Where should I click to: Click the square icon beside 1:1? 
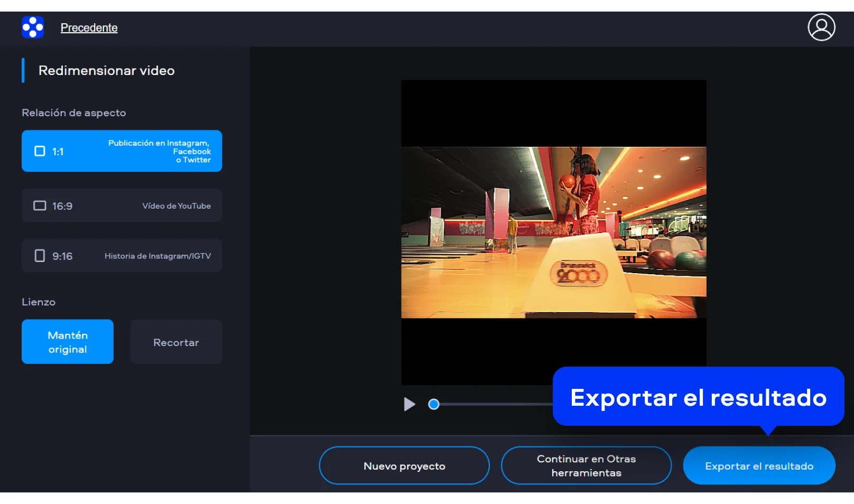click(40, 151)
